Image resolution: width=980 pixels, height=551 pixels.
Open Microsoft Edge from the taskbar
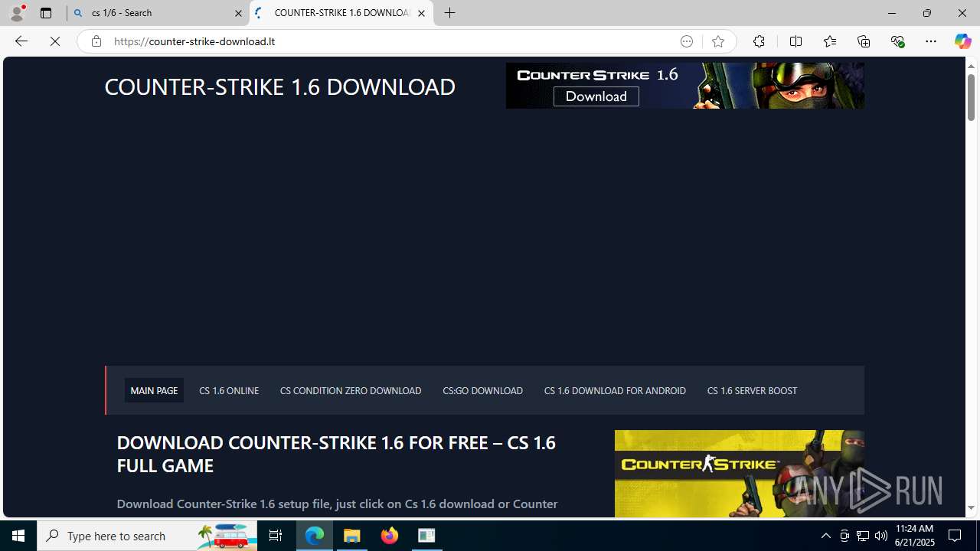(x=315, y=536)
